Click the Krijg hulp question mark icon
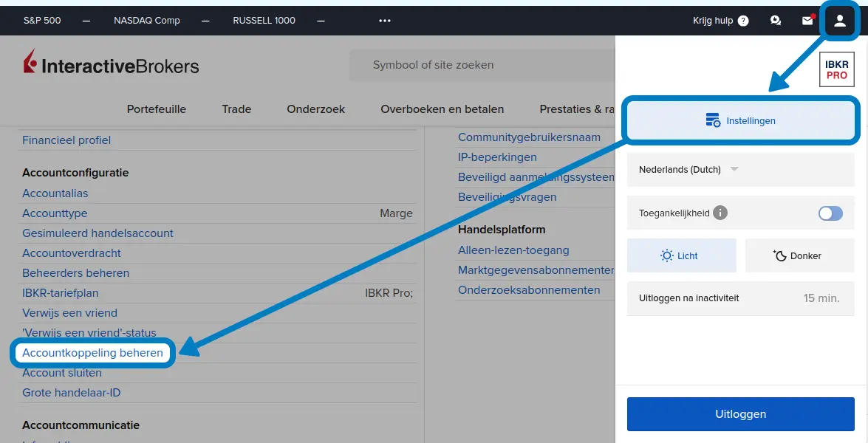 tap(743, 21)
